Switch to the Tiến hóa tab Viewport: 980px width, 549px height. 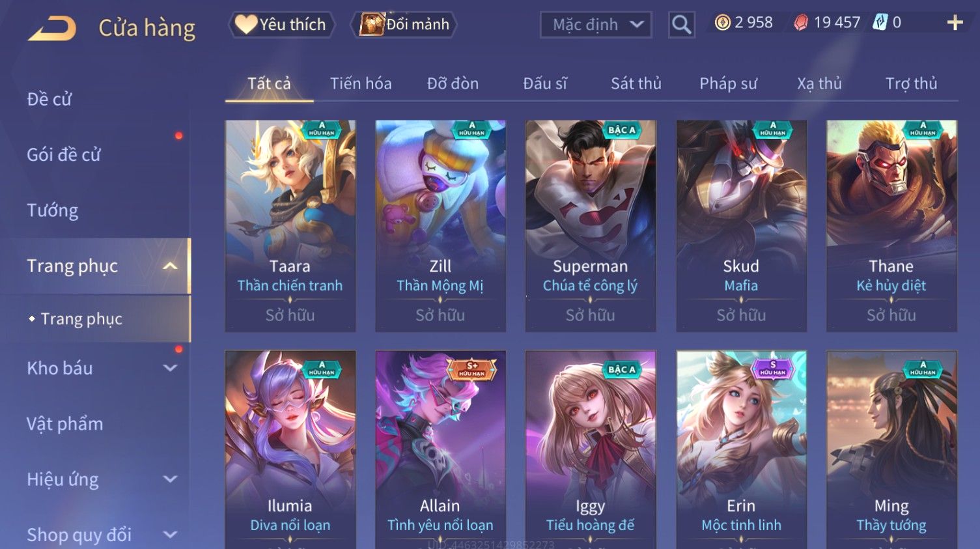(x=361, y=83)
